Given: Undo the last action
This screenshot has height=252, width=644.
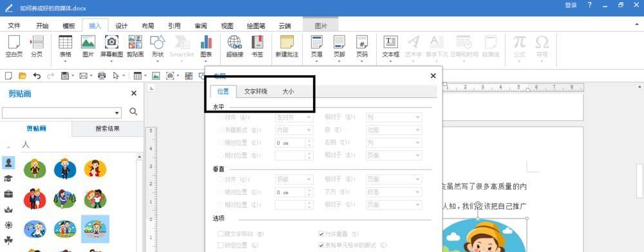Looking at the screenshot, I should (x=37, y=75).
